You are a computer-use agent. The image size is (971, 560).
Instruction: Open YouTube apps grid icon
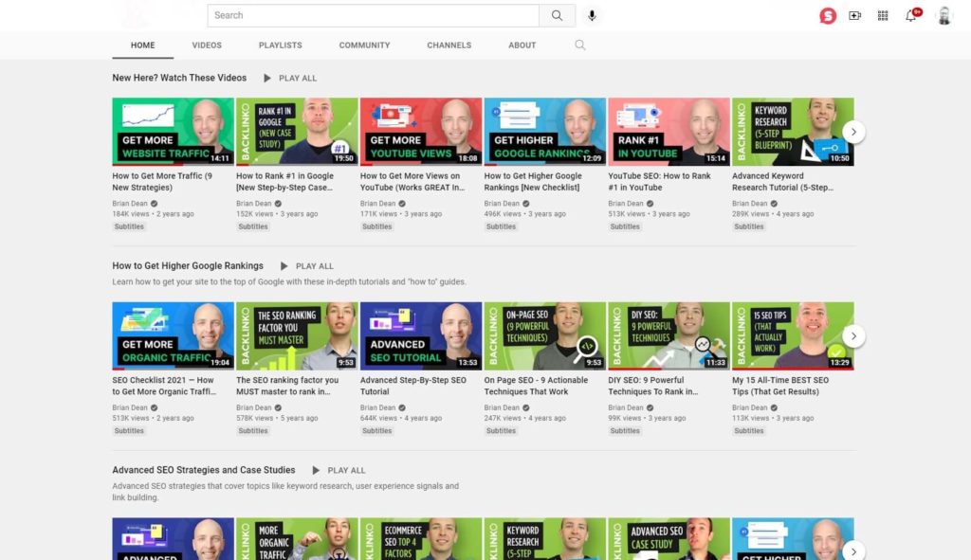tap(883, 15)
